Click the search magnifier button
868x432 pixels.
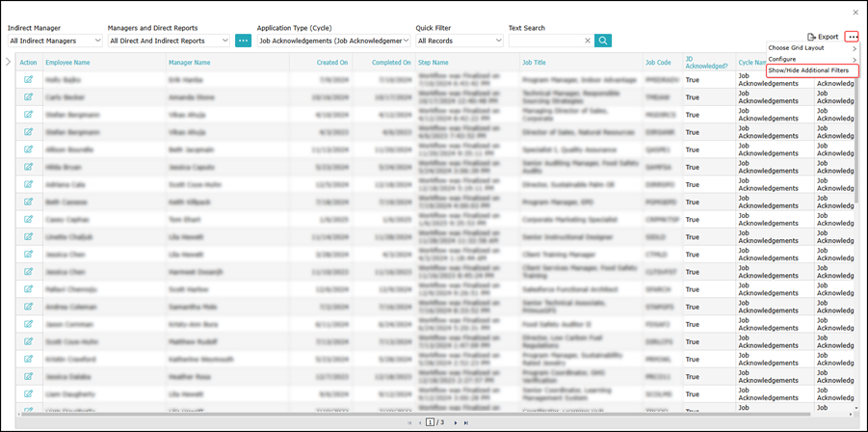(x=603, y=40)
